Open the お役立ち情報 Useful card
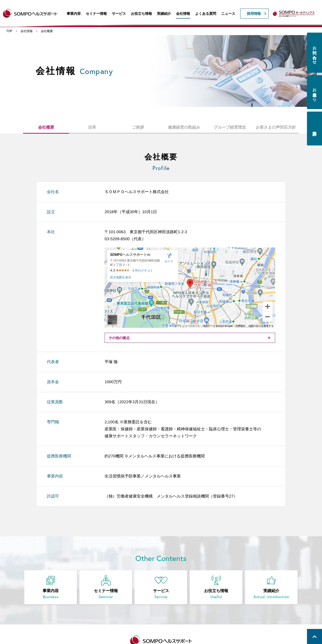The height and width of the screenshot is (644, 322). [x=216, y=587]
